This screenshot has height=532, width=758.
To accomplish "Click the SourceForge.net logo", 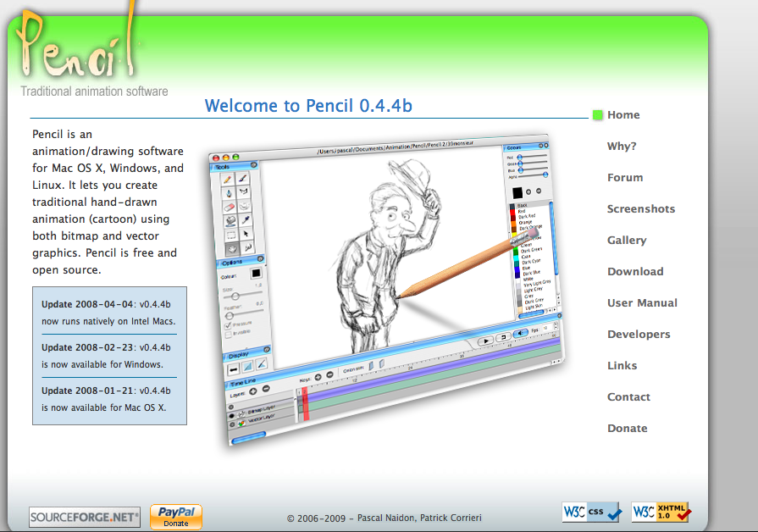I will pos(85,517).
